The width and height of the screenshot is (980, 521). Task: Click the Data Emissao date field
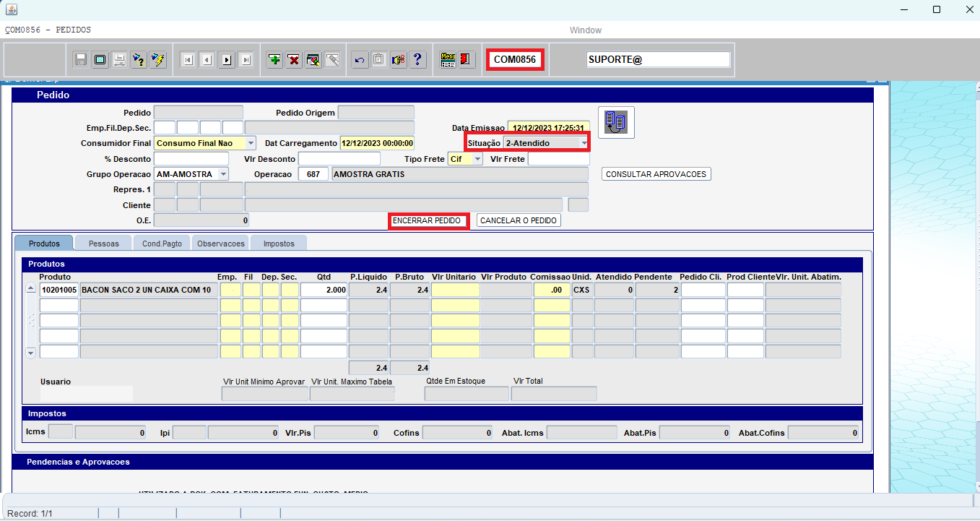click(x=548, y=128)
